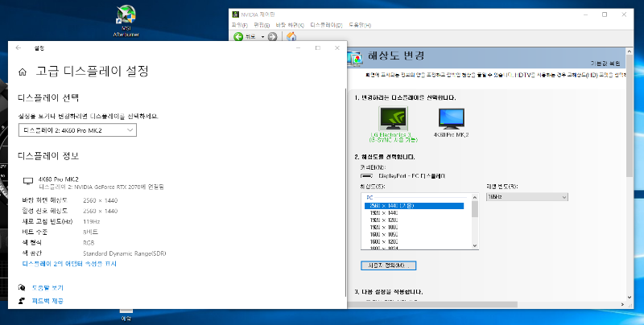Click the help icon beside 도움말 보기
The height and width of the screenshot is (325, 644).
(22, 288)
